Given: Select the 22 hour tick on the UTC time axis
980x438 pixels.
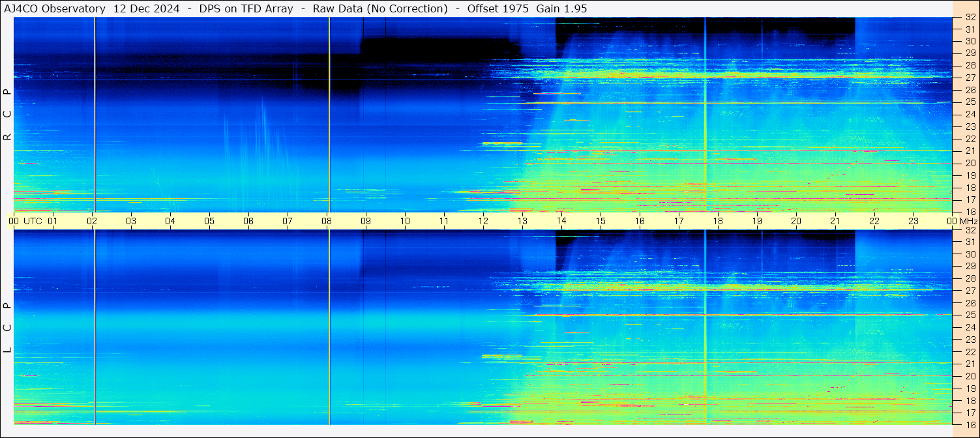Looking at the screenshot, I should (874, 221).
